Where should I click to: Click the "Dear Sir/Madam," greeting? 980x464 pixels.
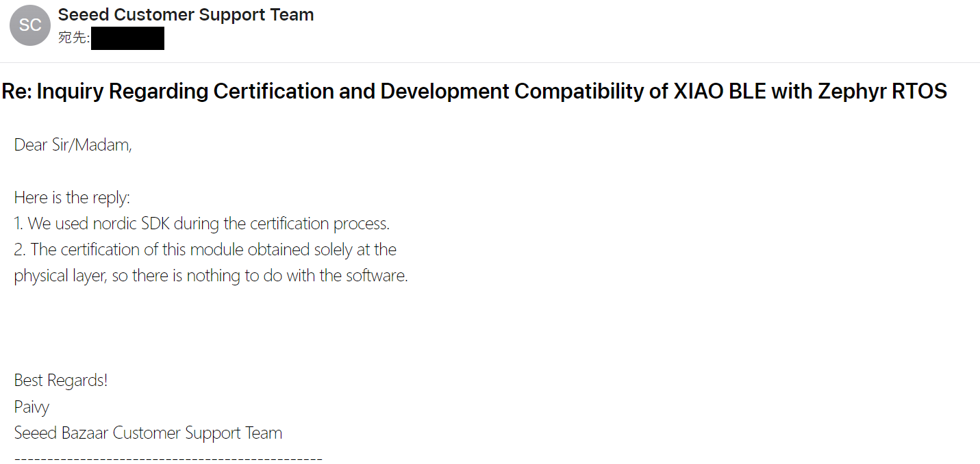(x=73, y=145)
